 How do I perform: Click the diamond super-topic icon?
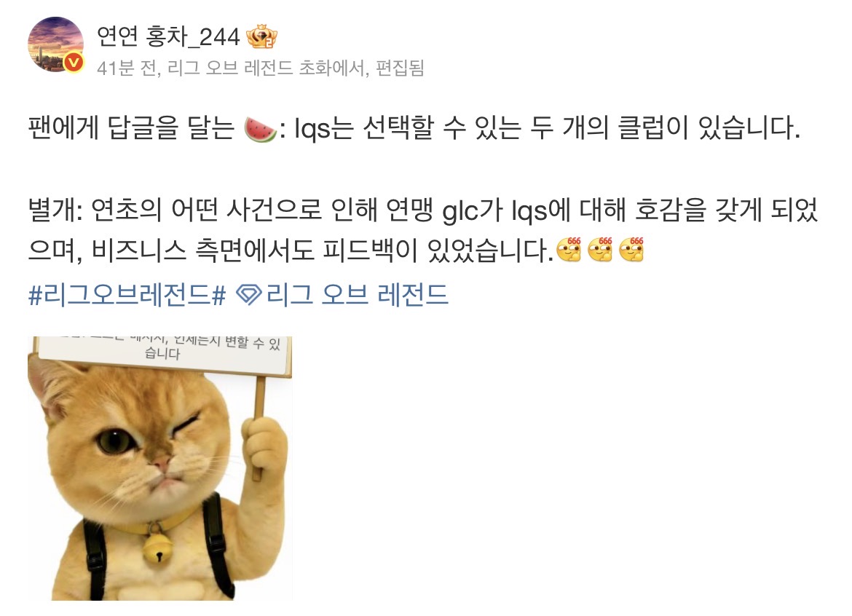(249, 295)
